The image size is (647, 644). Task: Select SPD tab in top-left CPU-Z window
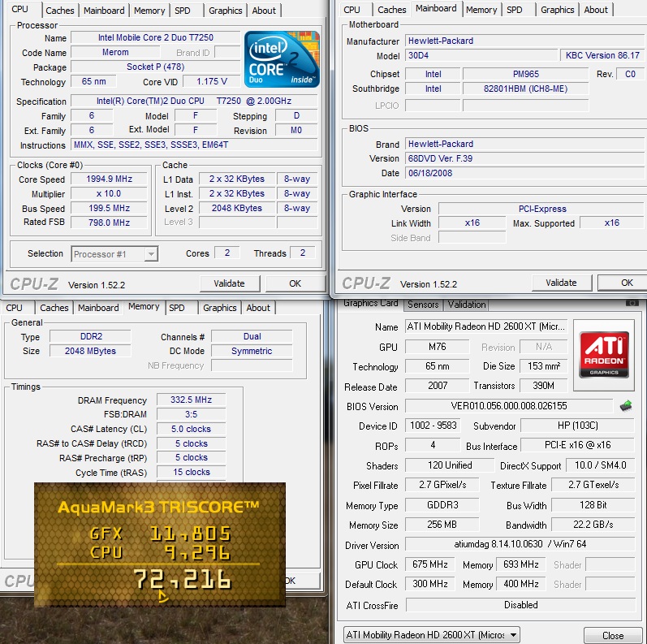click(x=183, y=11)
